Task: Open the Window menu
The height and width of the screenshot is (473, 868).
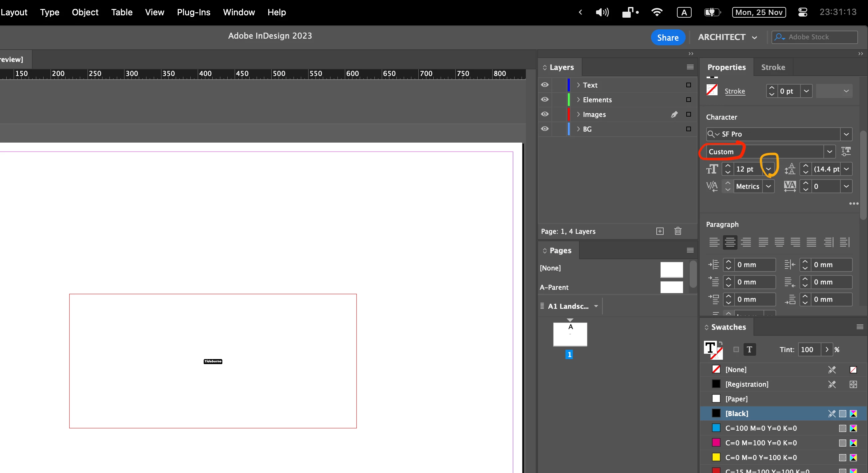Action: (x=239, y=12)
